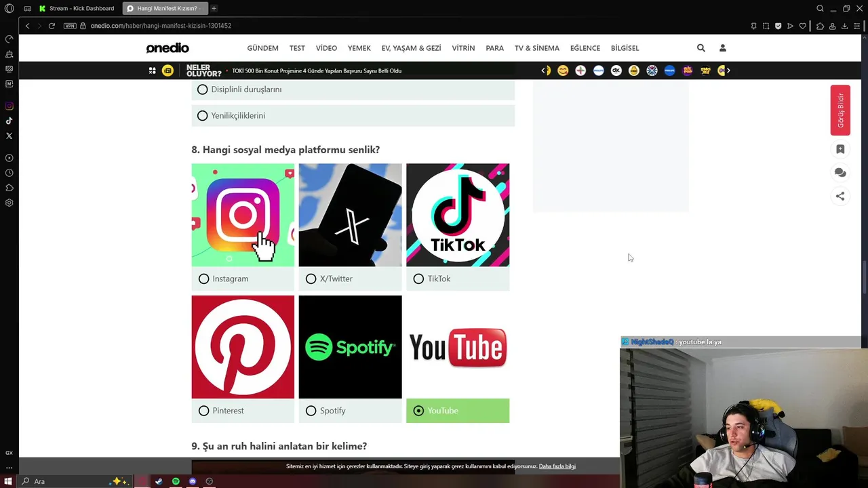Open Easy Setup menu lines icon
868x488 pixels.
coord(856,26)
